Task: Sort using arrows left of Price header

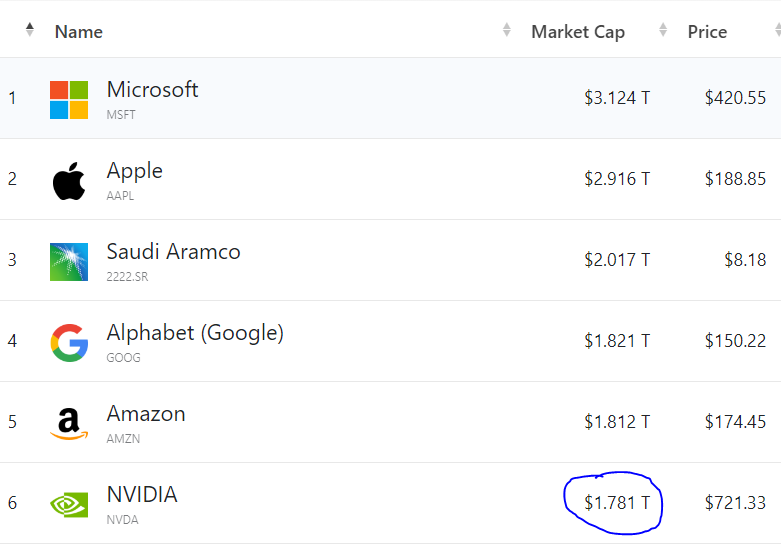Action: (x=663, y=30)
